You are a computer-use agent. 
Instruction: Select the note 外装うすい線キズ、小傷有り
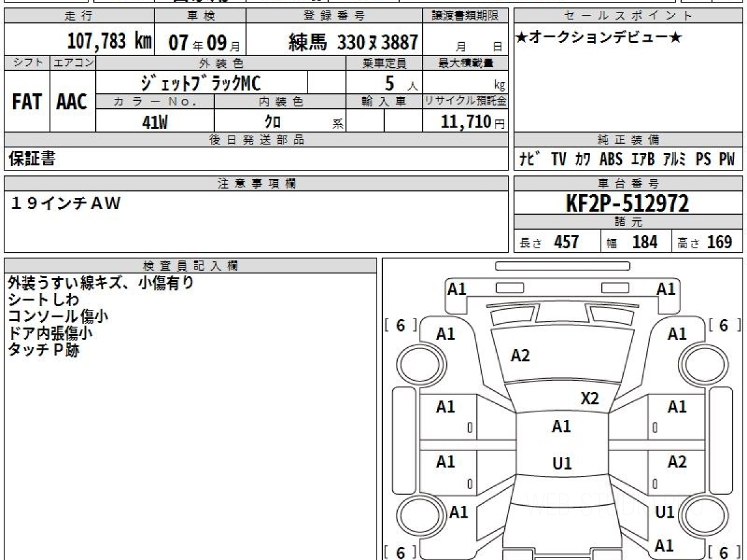[x=101, y=283]
